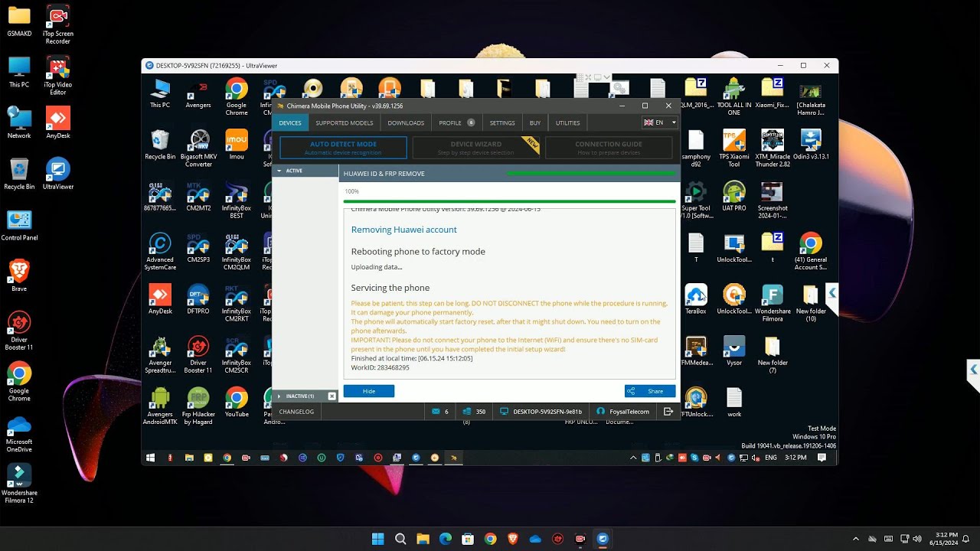
Task: Open the remote notification center icon
Action: tap(822, 458)
